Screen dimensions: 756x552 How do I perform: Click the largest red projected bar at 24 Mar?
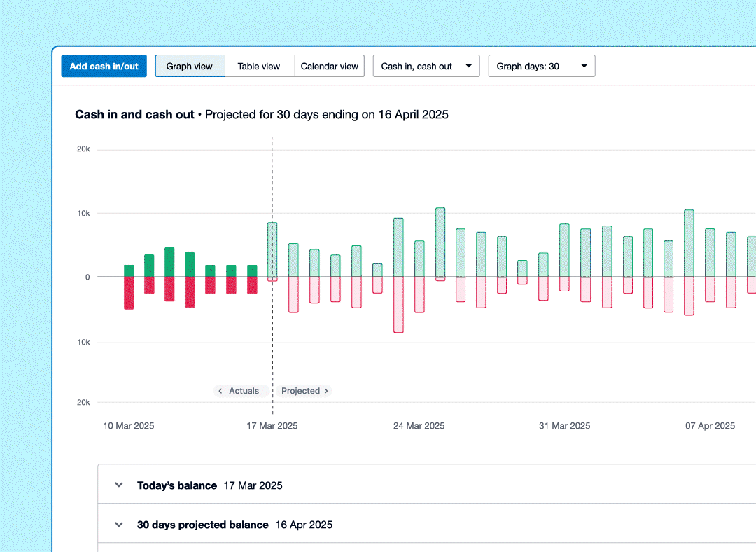pyautogui.click(x=398, y=304)
